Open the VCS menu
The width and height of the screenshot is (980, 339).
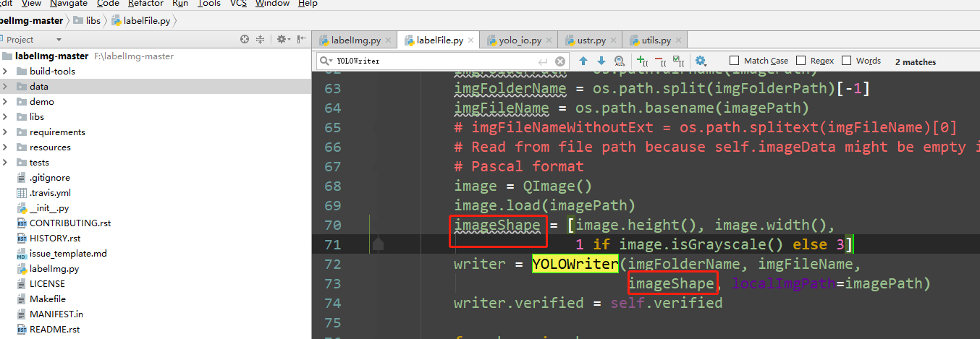pos(238,4)
